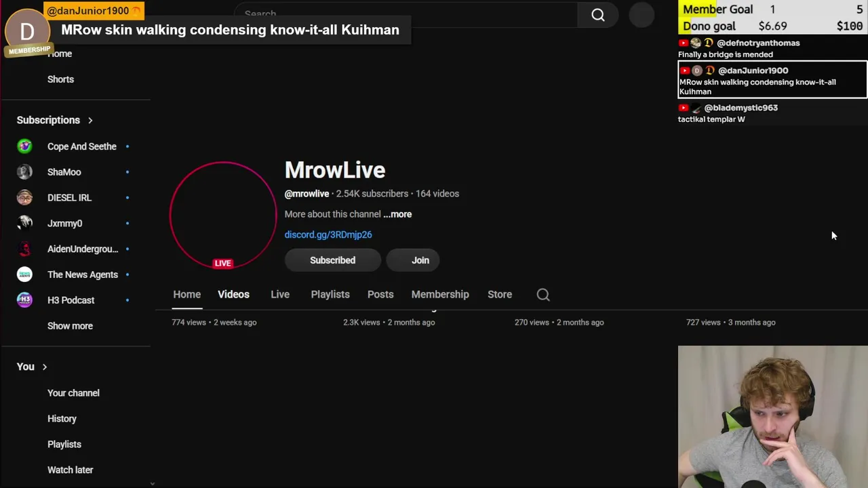Click the @defnotryanthomas chat message
The image size is (868, 488).
[x=772, y=48]
